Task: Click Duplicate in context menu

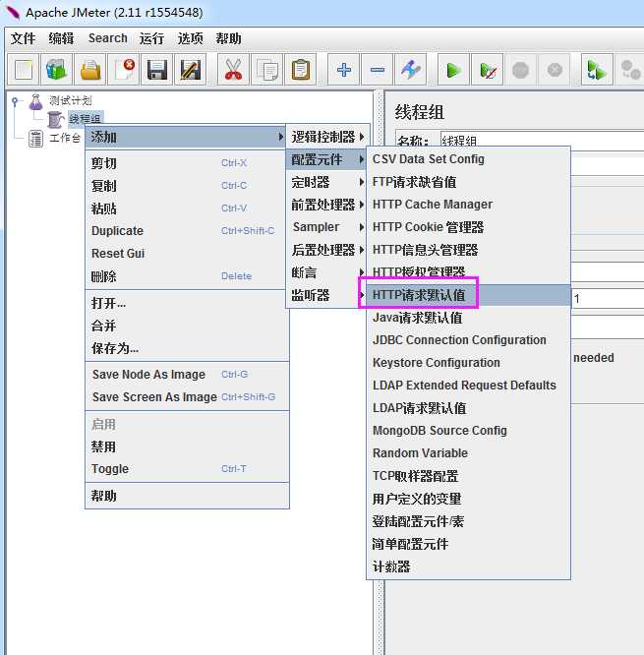Action: [187, 230]
